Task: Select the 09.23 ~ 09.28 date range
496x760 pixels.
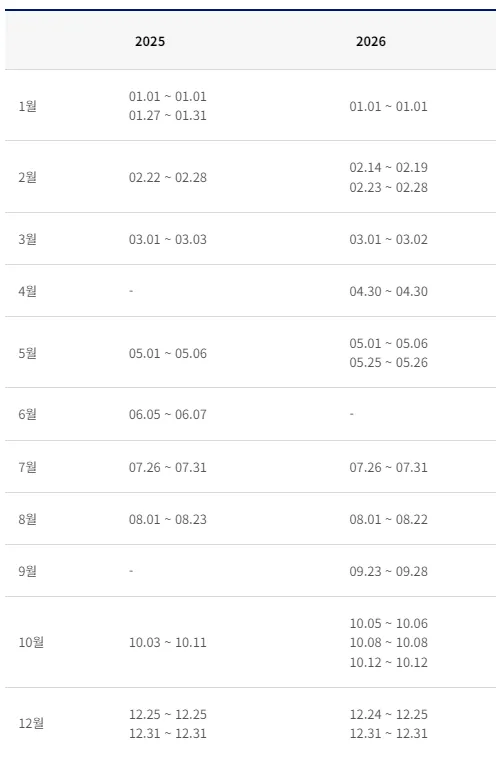Action: pos(388,571)
